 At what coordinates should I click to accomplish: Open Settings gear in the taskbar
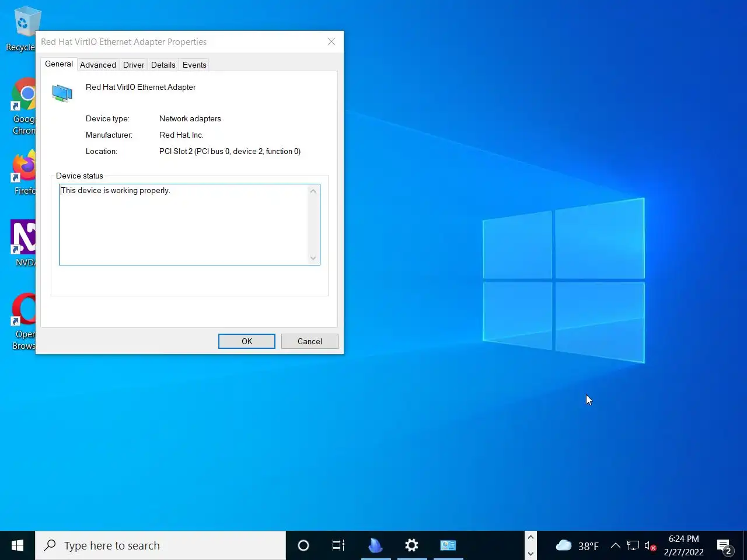(411, 545)
